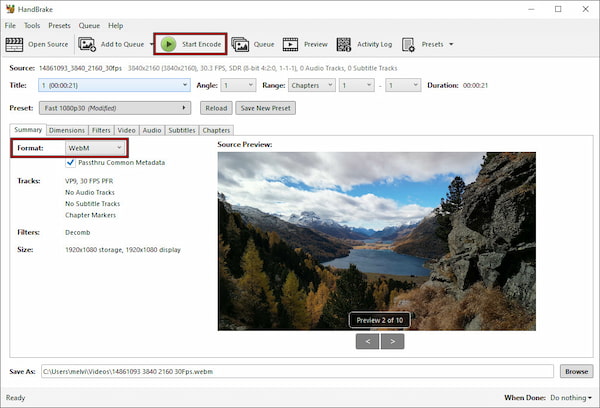
Task: Open the Help menu
Action: (116, 26)
